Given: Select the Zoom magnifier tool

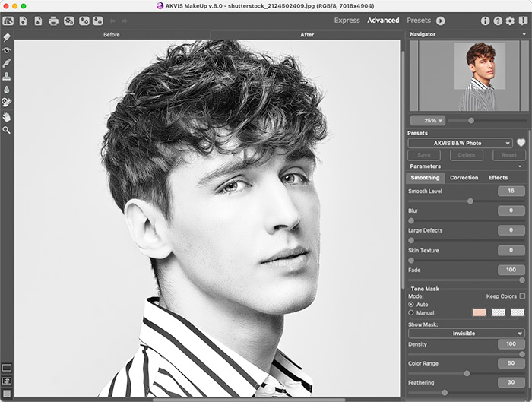Looking at the screenshot, I should pos(7,130).
